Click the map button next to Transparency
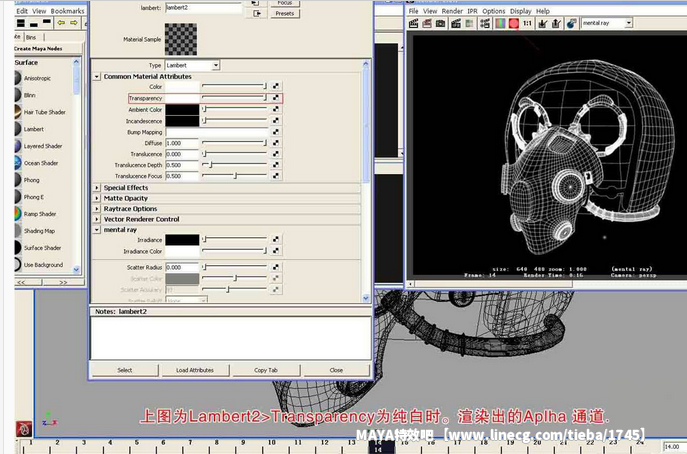The width and height of the screenshot is (687, 454). [x=276, y=98]
